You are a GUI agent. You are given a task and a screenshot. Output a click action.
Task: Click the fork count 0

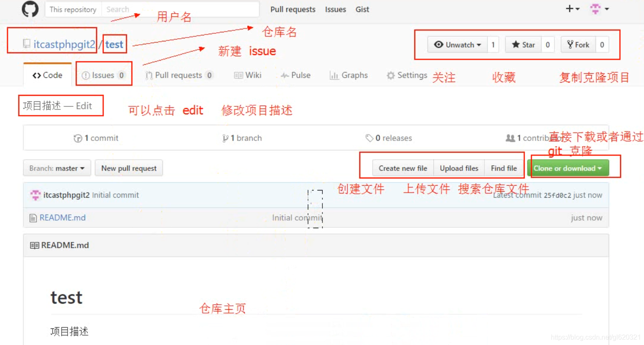[x=602, y=45]
